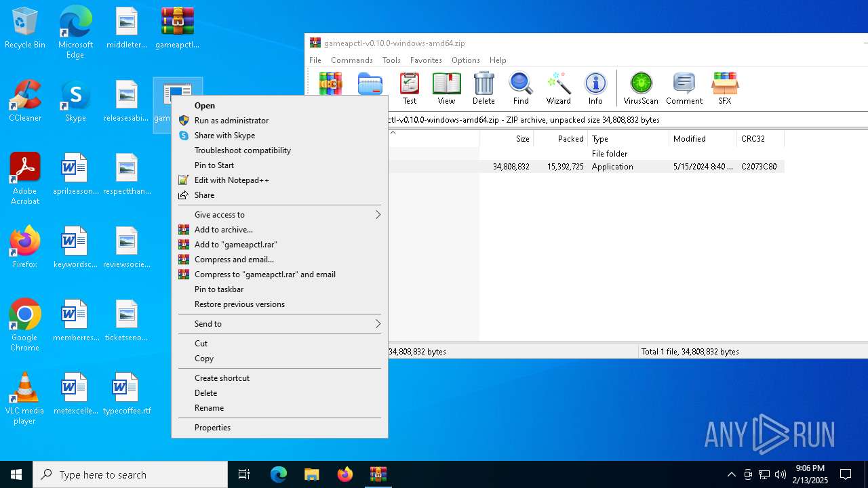Open the View tool in WinRAR
The width and height of the screenshot is (868, 488).
click(x=446, y=88)
